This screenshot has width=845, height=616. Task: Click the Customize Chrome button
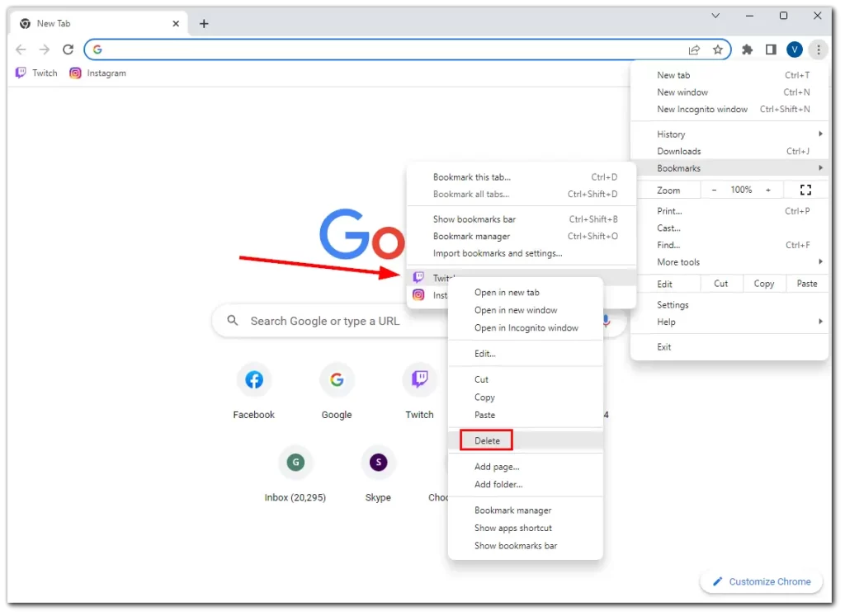point(762,581)
